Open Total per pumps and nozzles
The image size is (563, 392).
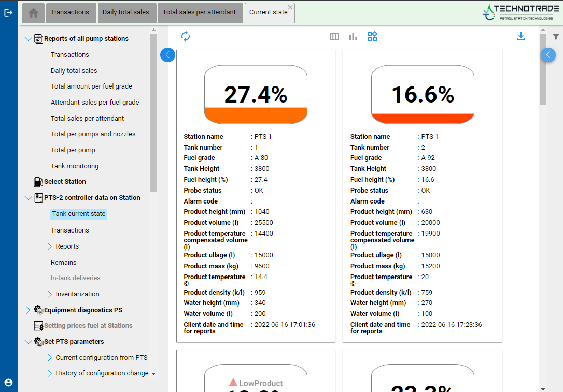[x=93, y=134]
